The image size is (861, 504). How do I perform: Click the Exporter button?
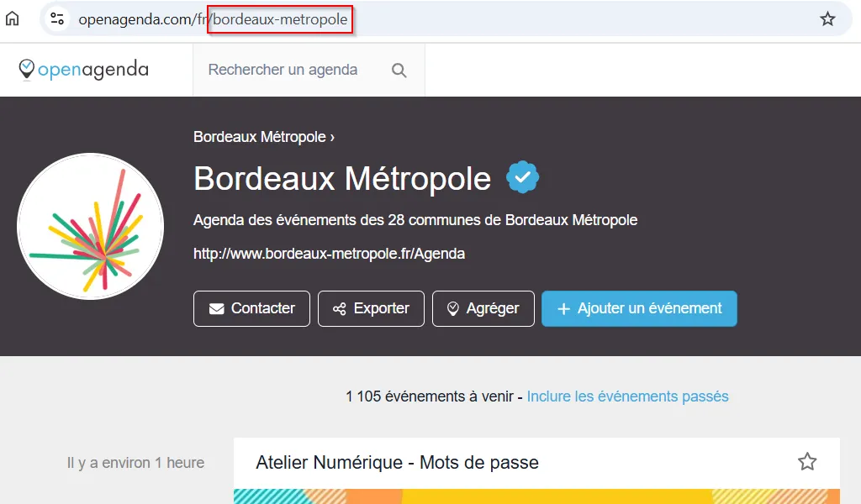pyautogui.click(x=371, y=309)
